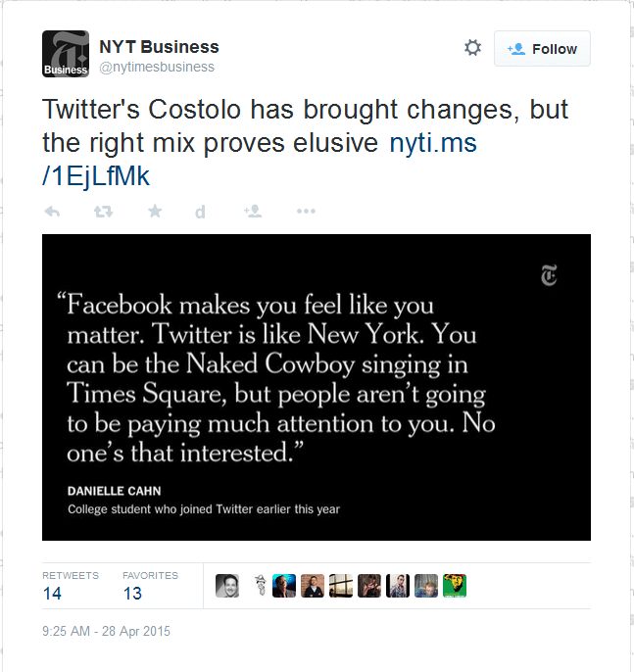This screenshot has width=634, height=672.
Task: Retweet this NYT Business tweet
Action: point(103,211)
